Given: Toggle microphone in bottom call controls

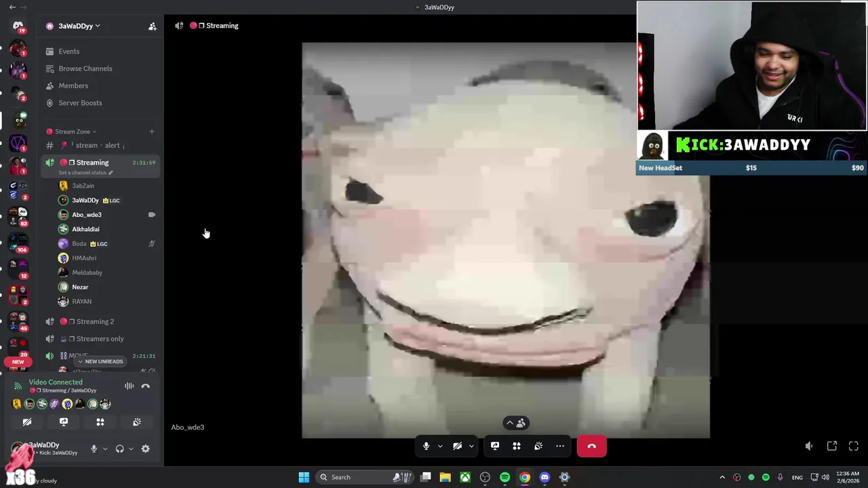Looking at the screenshot, I should point(426,446).
